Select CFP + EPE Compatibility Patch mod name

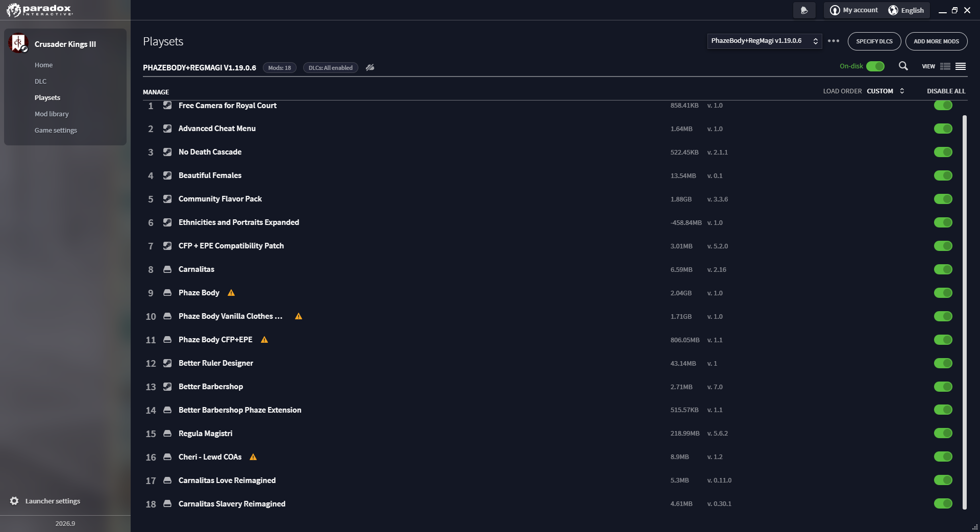coord(231,246)
